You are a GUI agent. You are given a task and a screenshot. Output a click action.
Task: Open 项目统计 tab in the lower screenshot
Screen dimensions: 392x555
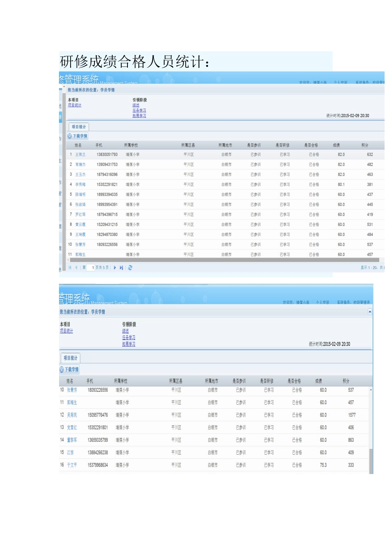[x=71, y=358]
